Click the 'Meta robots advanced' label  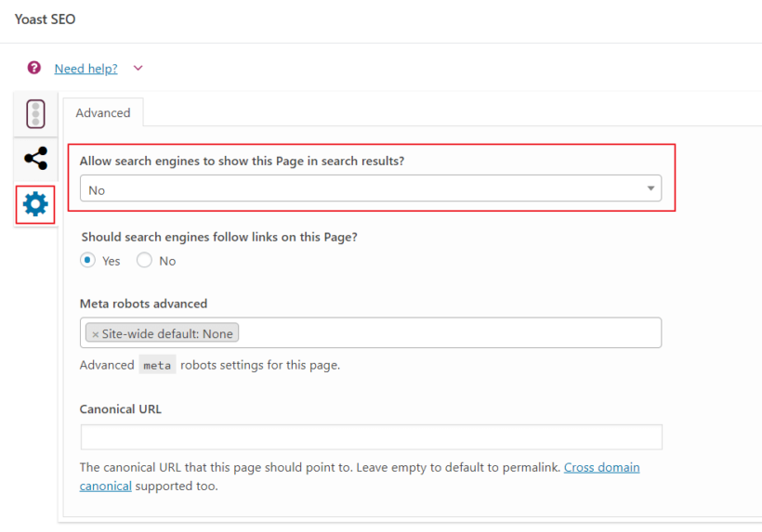[x=143, y=304]
